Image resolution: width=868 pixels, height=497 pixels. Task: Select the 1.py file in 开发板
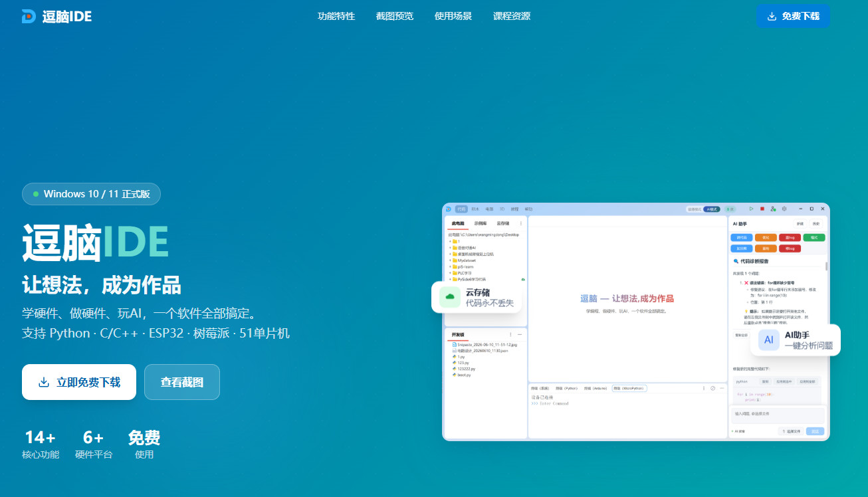pos(458,357)
